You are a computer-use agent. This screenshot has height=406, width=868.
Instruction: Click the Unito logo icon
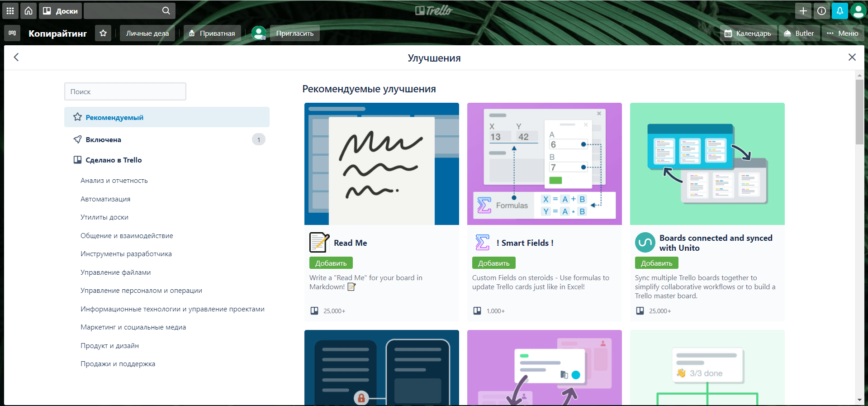click(645, 243)
